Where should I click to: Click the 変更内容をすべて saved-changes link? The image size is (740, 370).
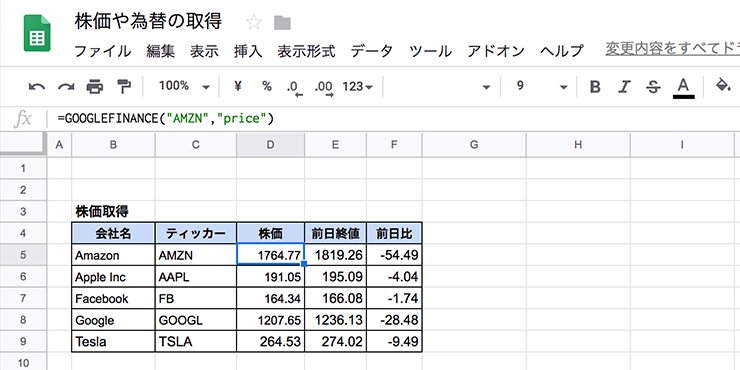coord(673,49)
